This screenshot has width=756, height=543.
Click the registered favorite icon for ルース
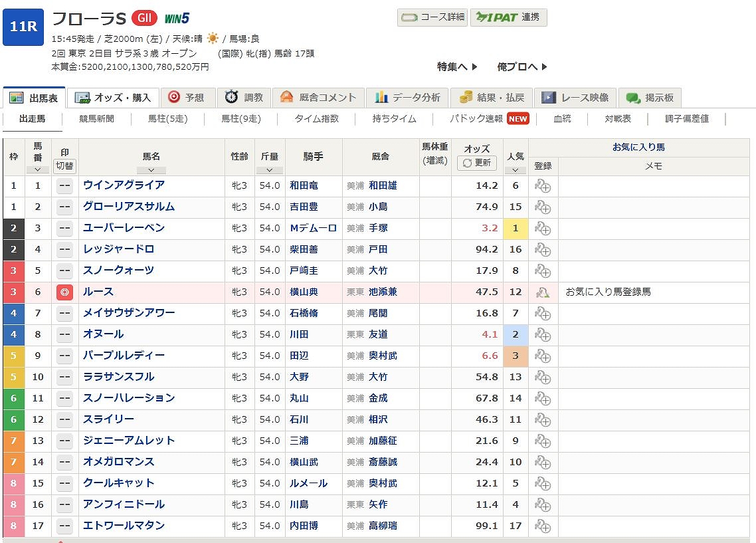pyautogui.click(x=543, y=292)
